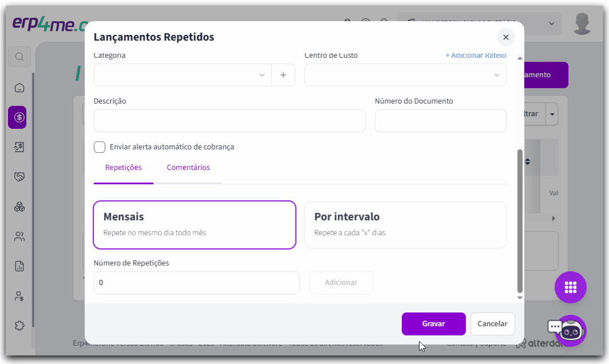
Task: Click the scroll down arrow in dialog
Action: pyautogui.click(x=520, y=298)
